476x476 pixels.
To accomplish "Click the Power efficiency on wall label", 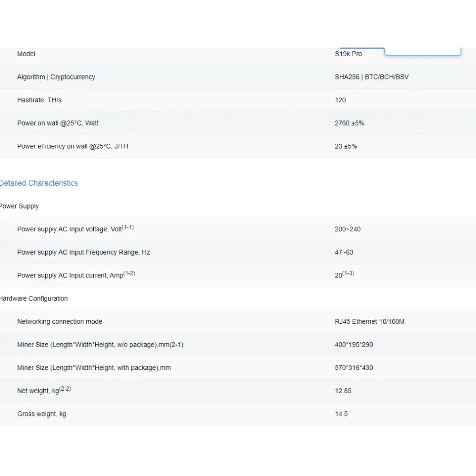I will (72, 146).
